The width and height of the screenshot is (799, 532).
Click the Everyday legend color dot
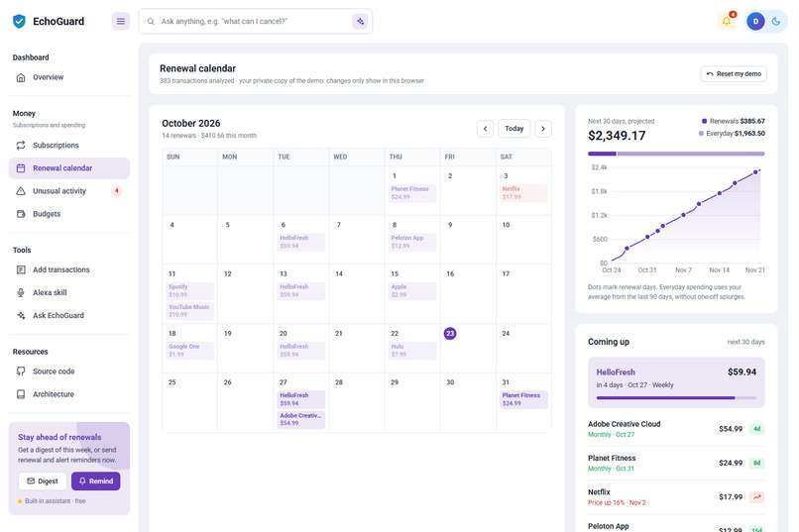click(701, 134)
